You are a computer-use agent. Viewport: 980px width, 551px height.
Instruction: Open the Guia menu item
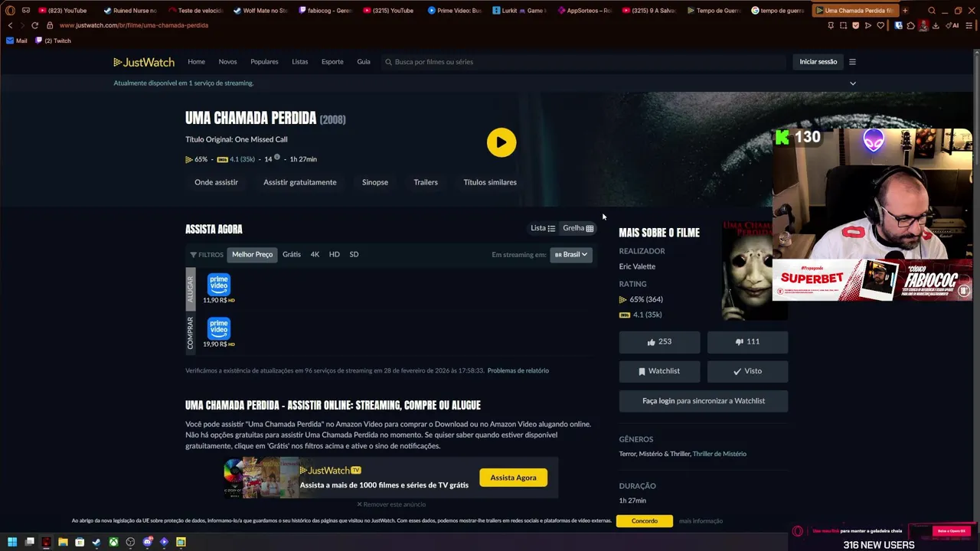(364, 62)
